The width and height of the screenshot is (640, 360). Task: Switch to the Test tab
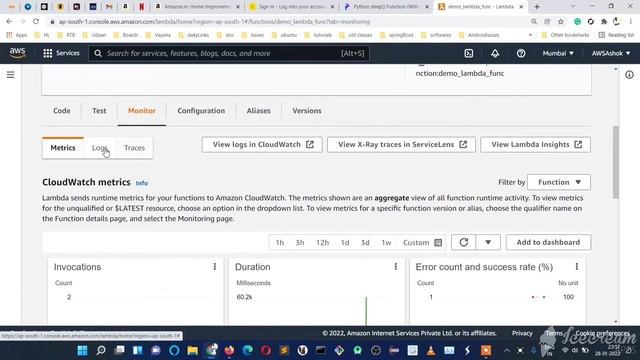pyautogui.click(x=99, y=111)
